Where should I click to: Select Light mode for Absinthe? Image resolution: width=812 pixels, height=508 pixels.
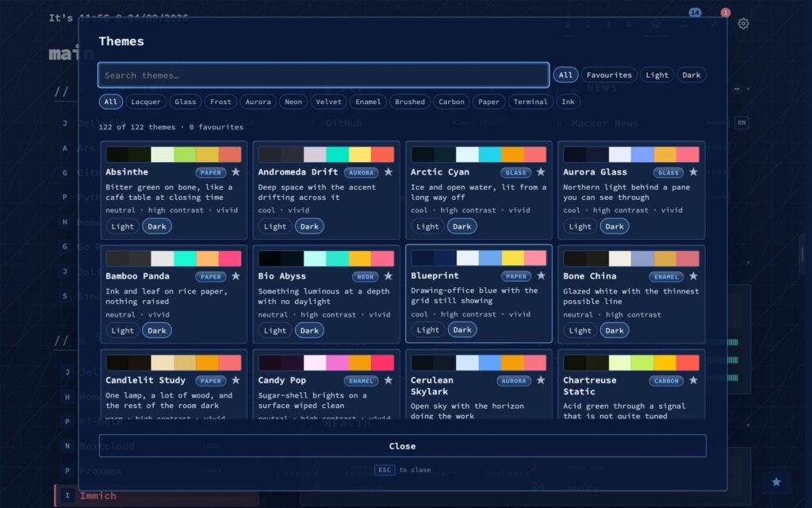[122, 226]
